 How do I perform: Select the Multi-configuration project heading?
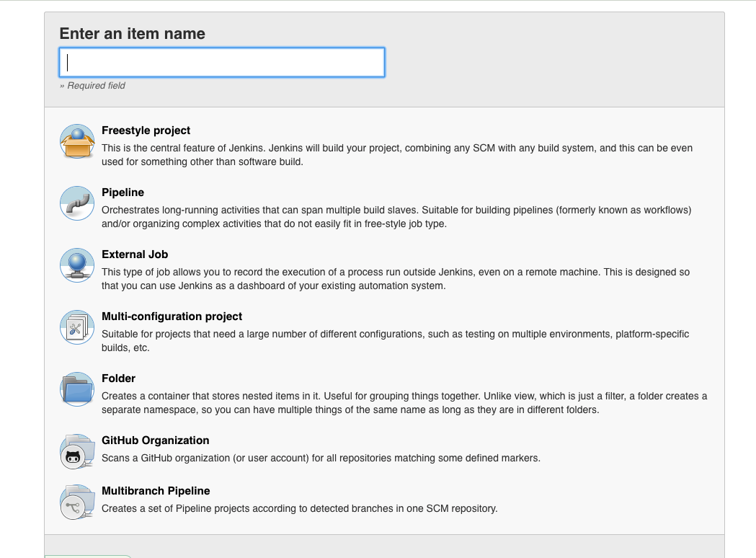172,316
